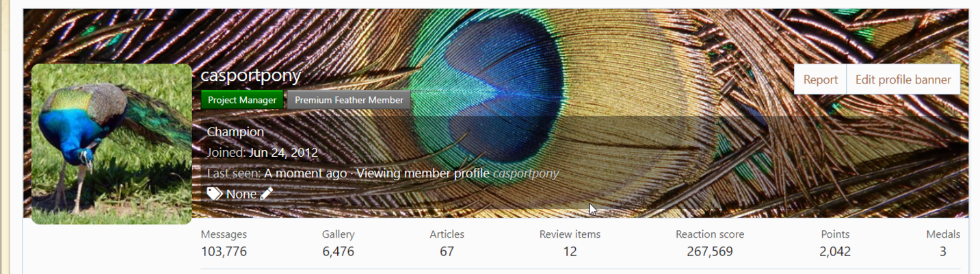Click the Messages label
The height and width of the screenshot is (274, 980).
[224, 234]
